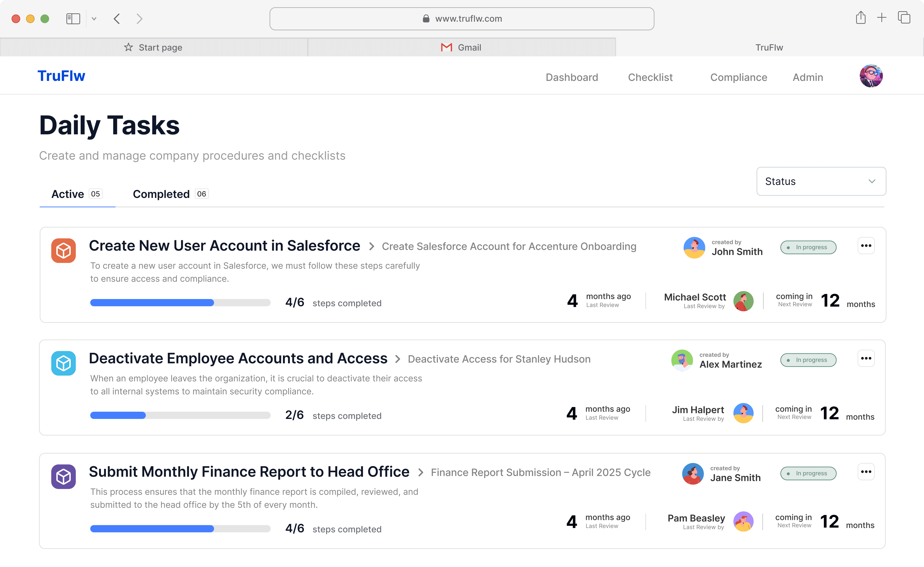Open user profile avatar in the header
Viewport: 924px width, 567px height.
(x=871, y=76)
